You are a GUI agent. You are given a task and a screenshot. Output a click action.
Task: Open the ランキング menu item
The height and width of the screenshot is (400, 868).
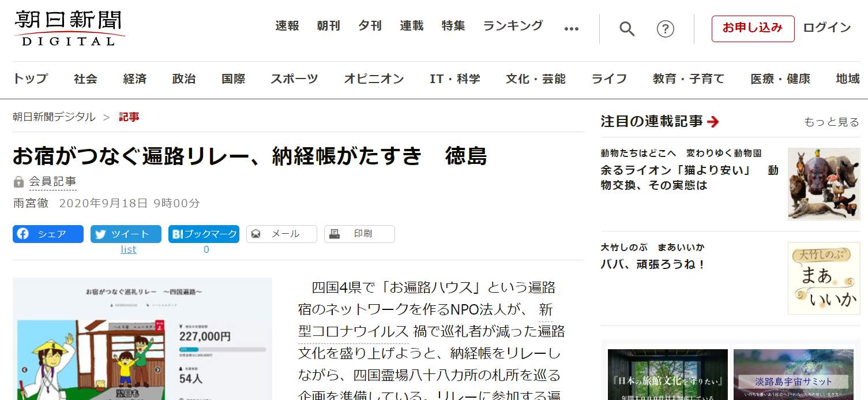coord(513,26)
